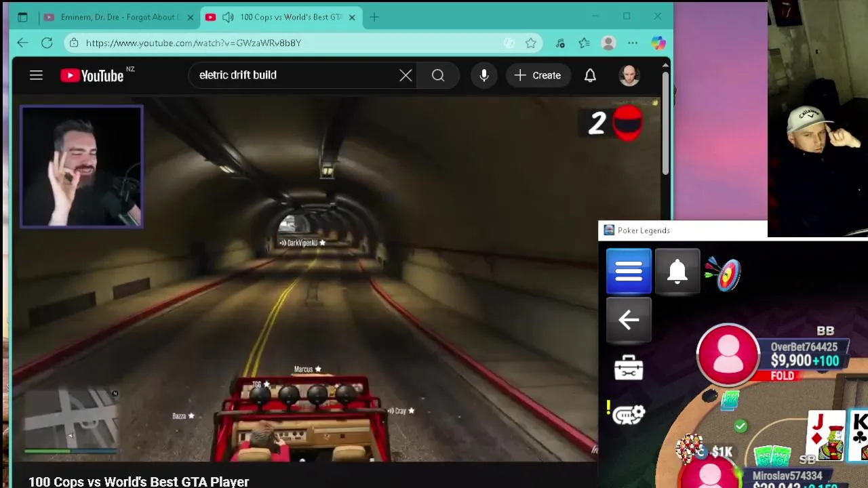Open the browser tab actions menu
The width and height of the screenshot is (868, 488).
tap(22, 17)
